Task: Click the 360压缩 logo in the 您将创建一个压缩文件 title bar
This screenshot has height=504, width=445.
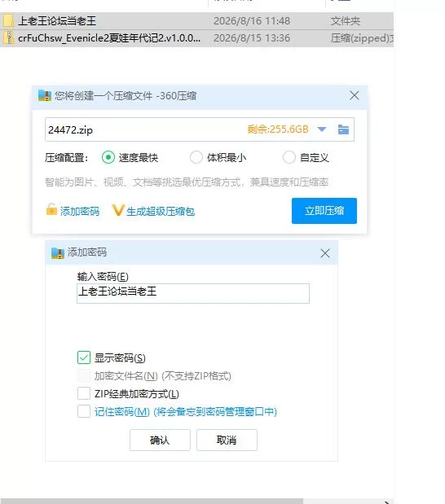Action: [45, 95]
